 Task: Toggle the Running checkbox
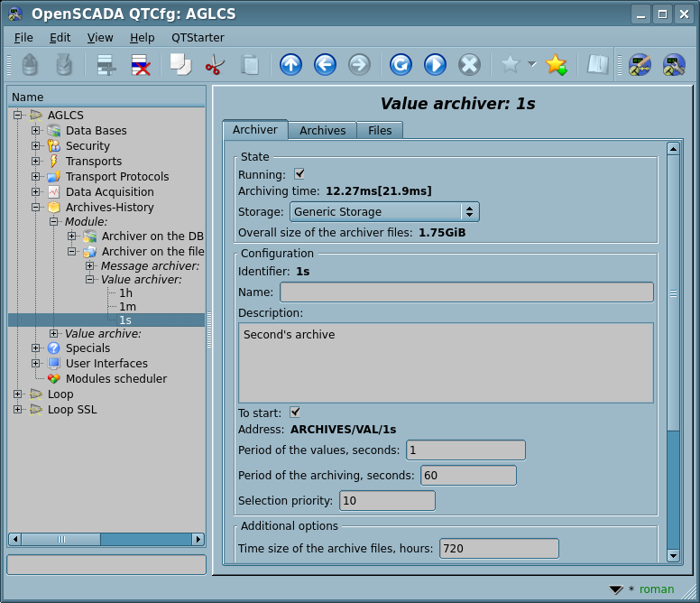pos(299,174)
